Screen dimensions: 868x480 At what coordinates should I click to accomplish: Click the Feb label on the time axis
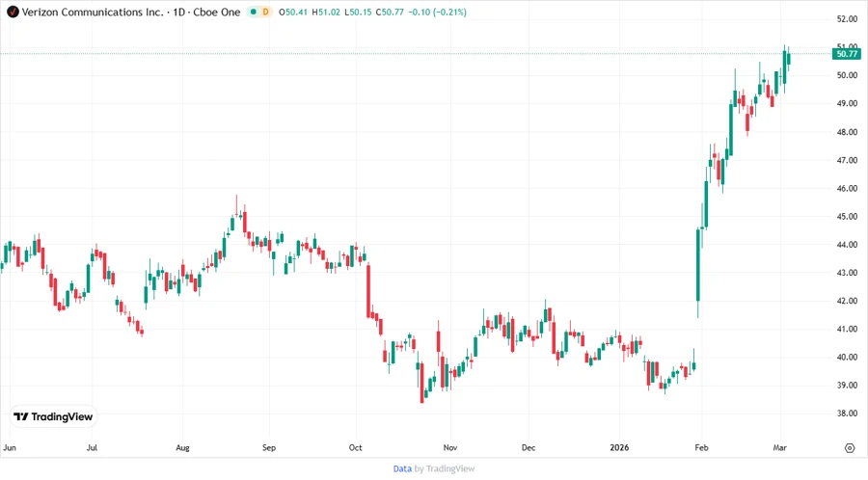tap(701, 447)
